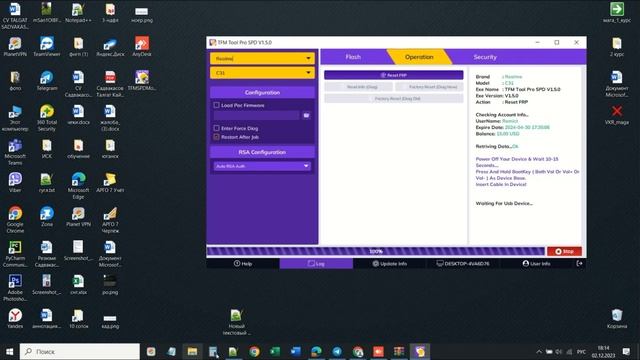Open User Info in bottom bar
This screenshot has height=360, width=640.
click(536, 264)
